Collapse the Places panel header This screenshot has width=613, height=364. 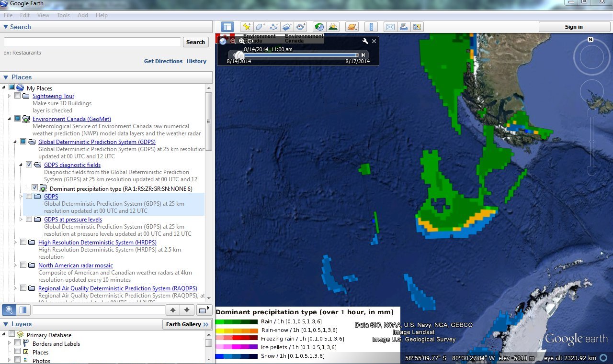coord(6,77)
